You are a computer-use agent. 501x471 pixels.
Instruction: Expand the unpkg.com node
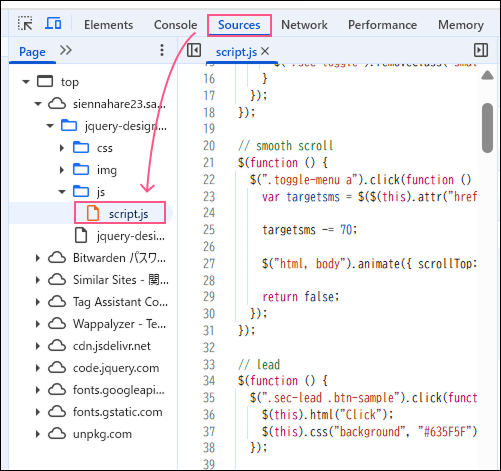tap(38, 434)
